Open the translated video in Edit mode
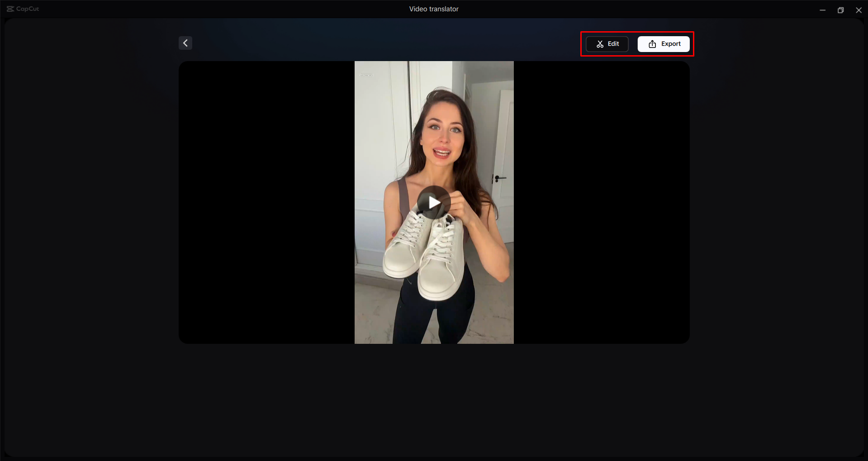This screenshot has width=868, height=461. 607,44
